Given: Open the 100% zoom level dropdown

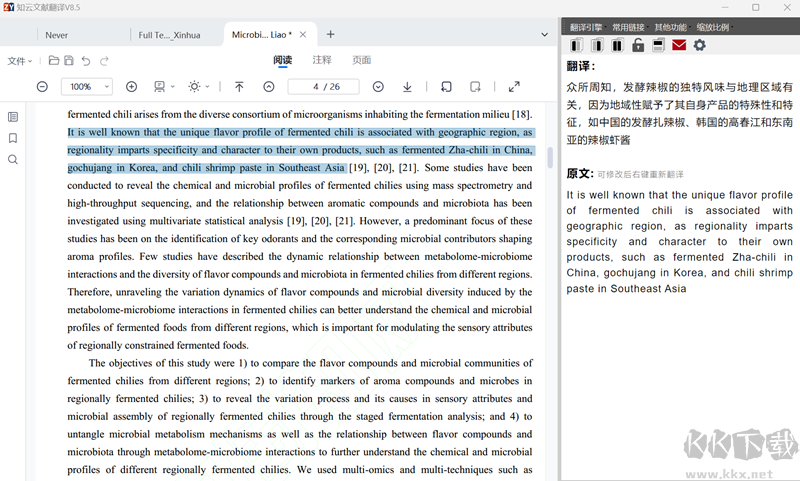Looking at the screenshot, I should (x=87, y=87).
